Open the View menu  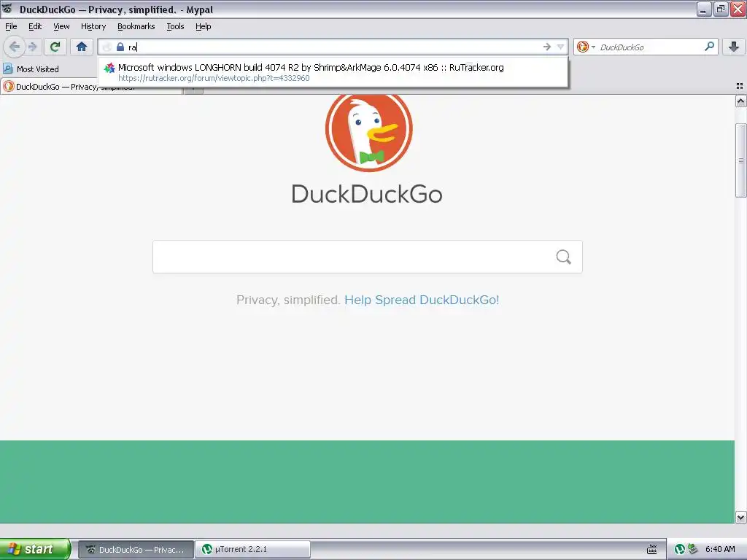61,26
